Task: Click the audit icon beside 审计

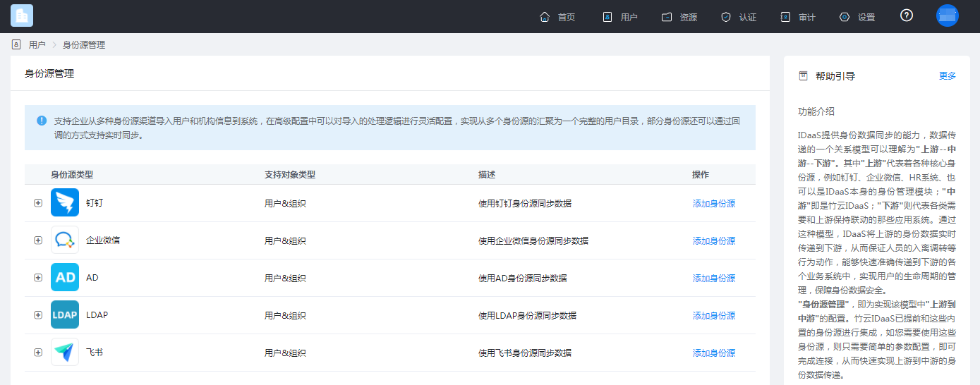Action: tap(785, 17)
